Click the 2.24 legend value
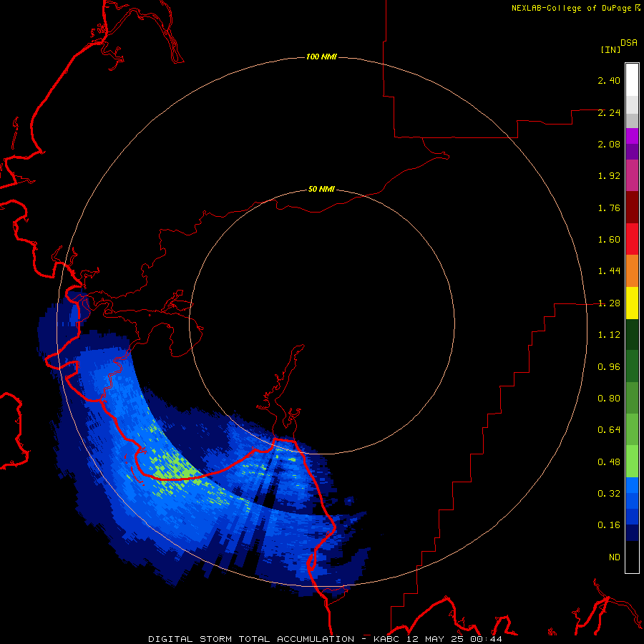 pos(609,112)
